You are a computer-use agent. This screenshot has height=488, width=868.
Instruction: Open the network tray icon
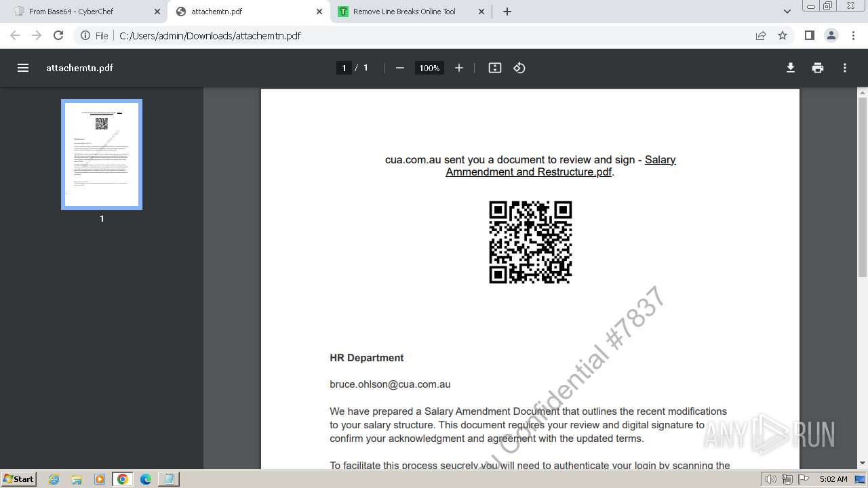(x=787, y=479)
